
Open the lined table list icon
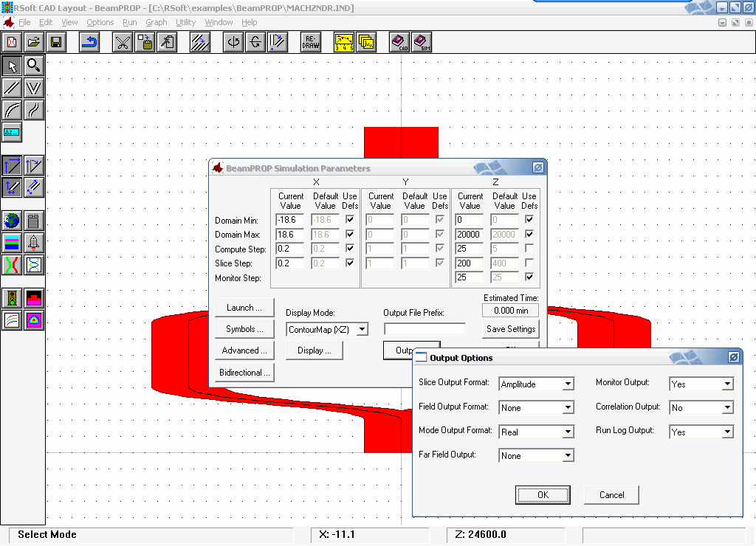34,221
